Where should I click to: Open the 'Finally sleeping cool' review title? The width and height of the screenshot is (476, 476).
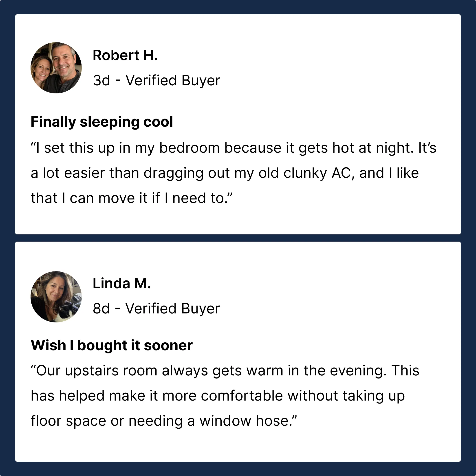[102, 122]
